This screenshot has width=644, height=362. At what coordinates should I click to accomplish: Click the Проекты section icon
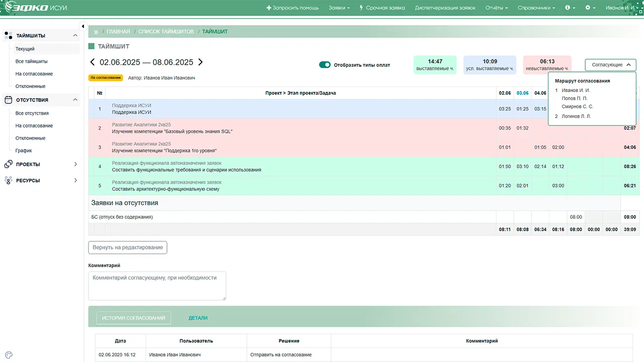tap(8, 164)
